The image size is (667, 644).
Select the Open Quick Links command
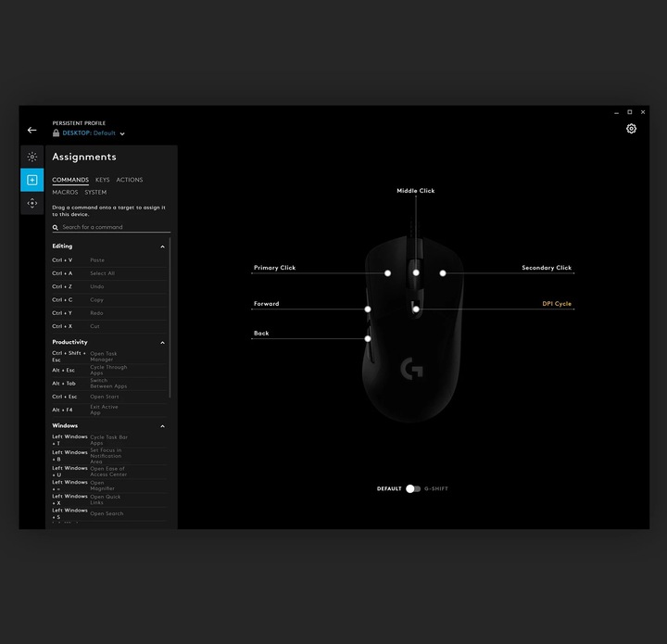tap(109, 499)
